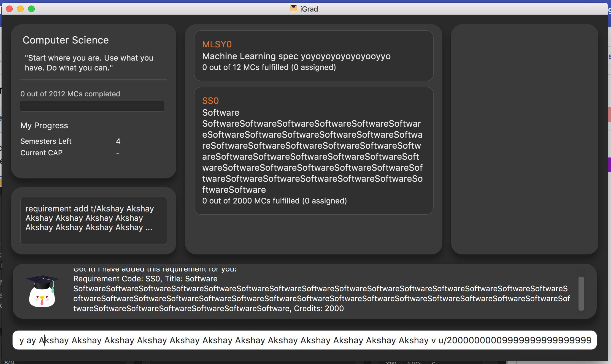The image size is (611, 364).
Task: Click the SS0 orange requirement code
Action: [x=210, y=101]
